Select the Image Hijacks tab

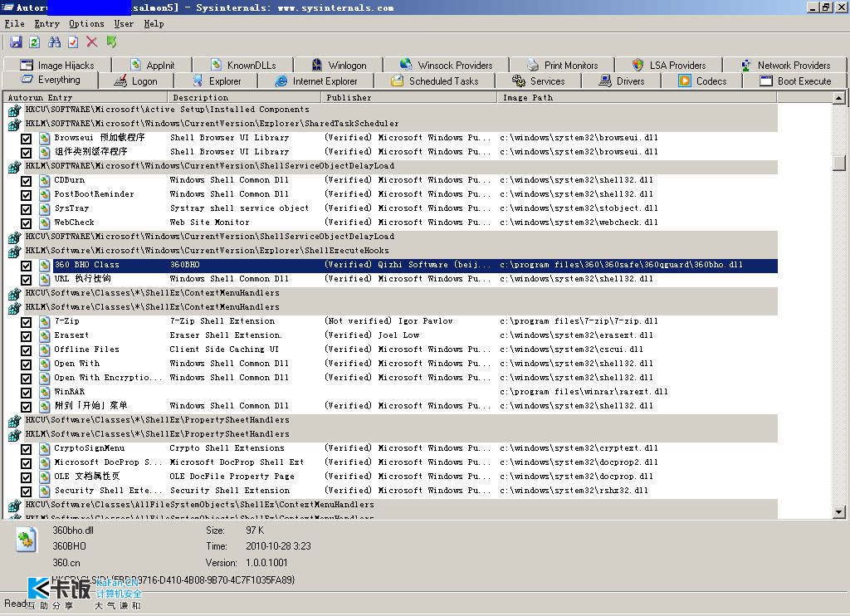(57, 65)
